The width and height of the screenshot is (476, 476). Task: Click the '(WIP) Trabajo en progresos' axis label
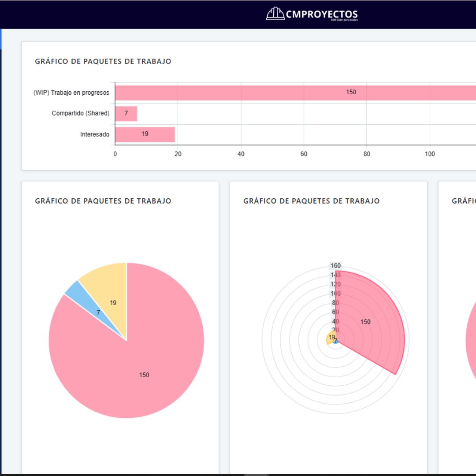(71, 93)
